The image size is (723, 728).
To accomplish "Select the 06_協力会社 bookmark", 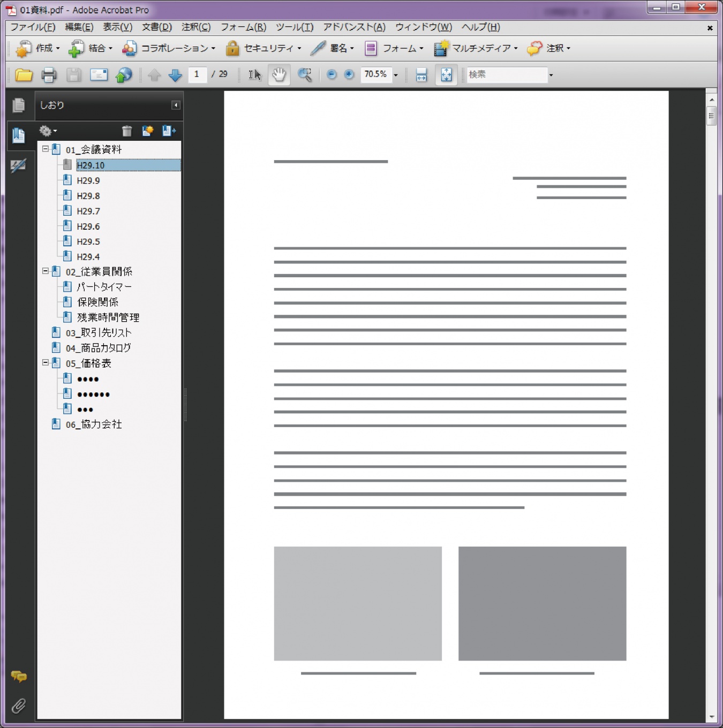I will point(94,424).
